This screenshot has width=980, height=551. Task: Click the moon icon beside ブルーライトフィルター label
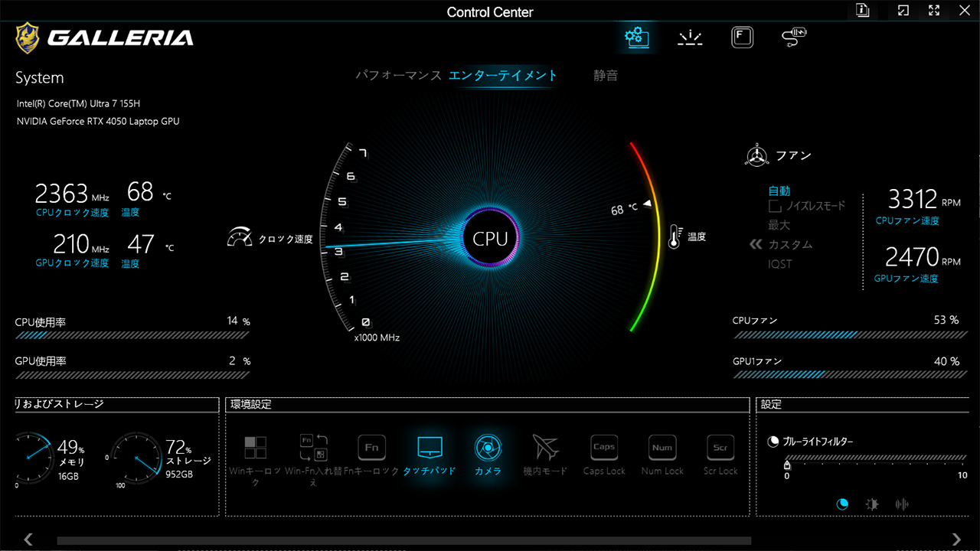[x=773, y=442]
